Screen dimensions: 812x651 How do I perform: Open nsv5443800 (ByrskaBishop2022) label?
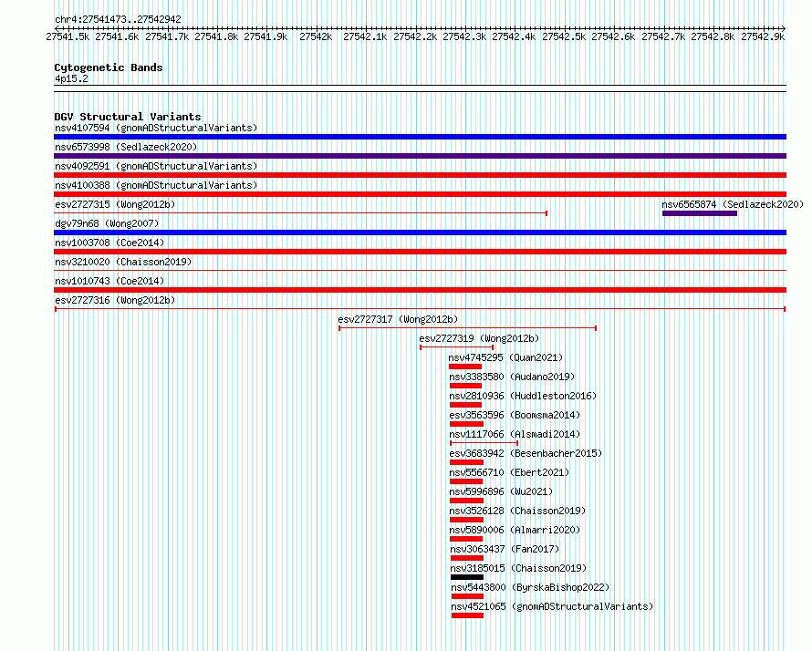coord(530,587)
